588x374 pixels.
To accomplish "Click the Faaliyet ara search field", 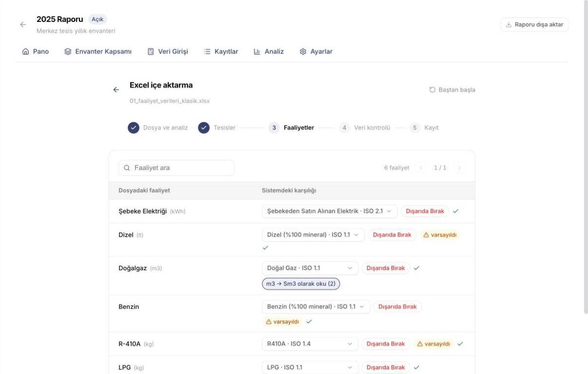I will tap(176, 168).
